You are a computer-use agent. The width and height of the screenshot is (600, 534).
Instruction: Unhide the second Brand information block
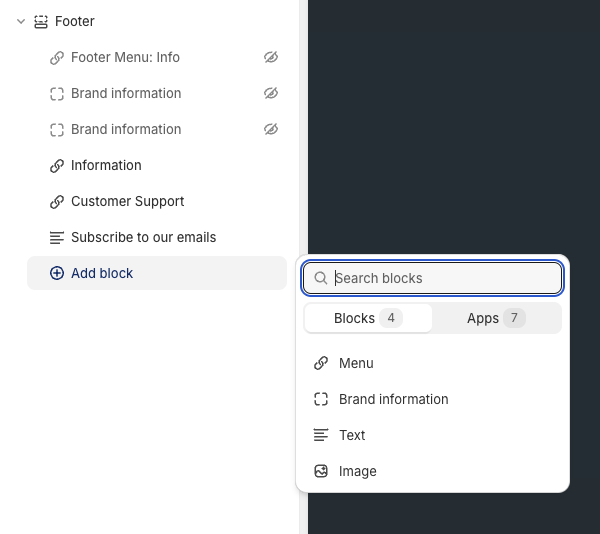[270, 129]
